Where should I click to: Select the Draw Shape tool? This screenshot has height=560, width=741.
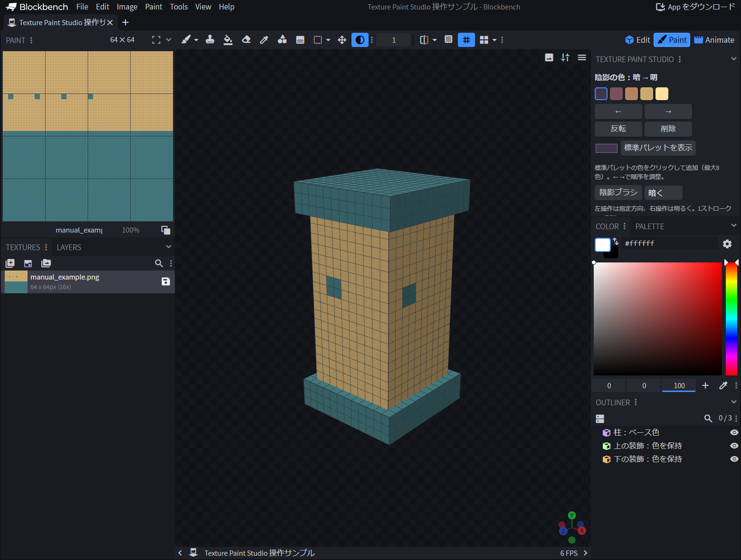click(x=282, y=40)
